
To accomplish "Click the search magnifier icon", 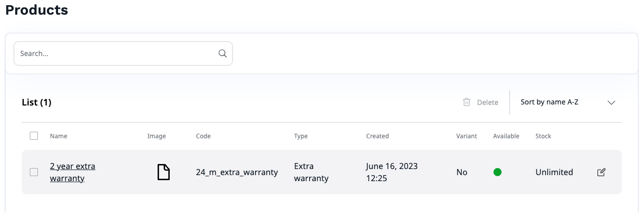I will (x=222, y=53).
